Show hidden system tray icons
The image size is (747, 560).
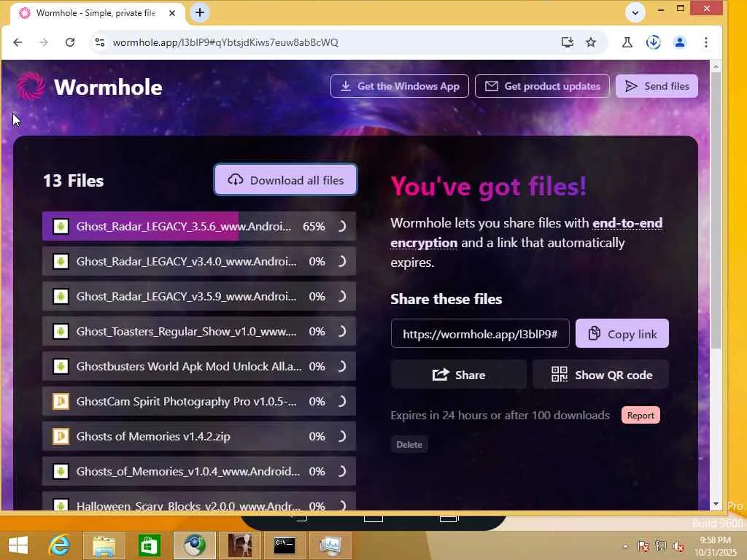pyautogui.click(x=625, y=546)
